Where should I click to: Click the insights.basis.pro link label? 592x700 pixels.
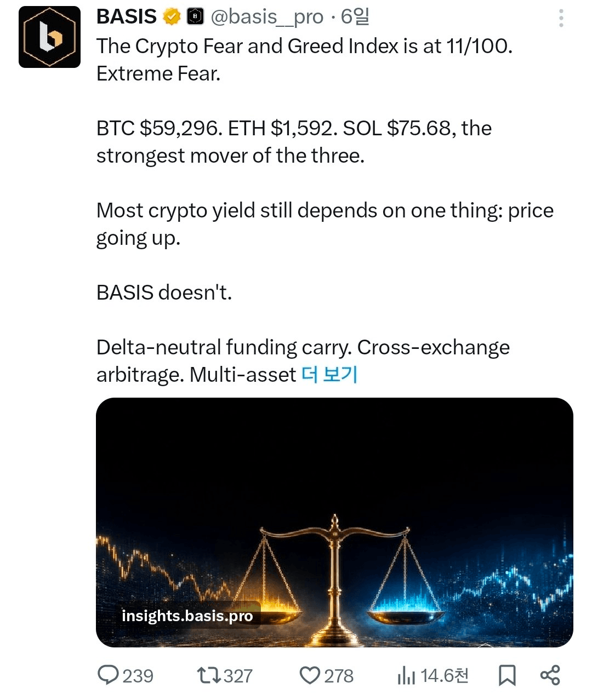(187, 616)
